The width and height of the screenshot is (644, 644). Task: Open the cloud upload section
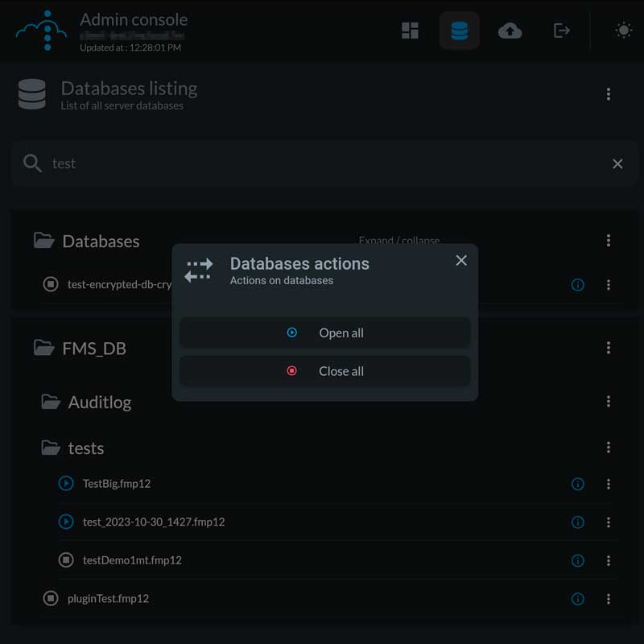tap(510, 31)
